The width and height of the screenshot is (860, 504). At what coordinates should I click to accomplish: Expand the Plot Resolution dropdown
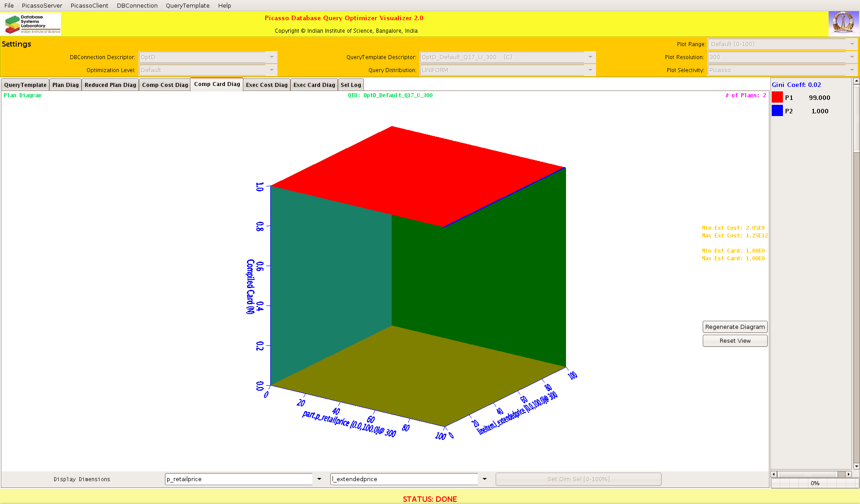[x=852, y=57]
